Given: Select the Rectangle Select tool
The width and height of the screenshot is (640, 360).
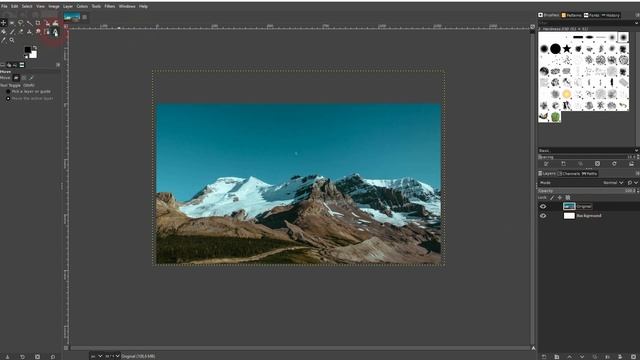Looking at the screenshot, I should click(x=12, y=23).
